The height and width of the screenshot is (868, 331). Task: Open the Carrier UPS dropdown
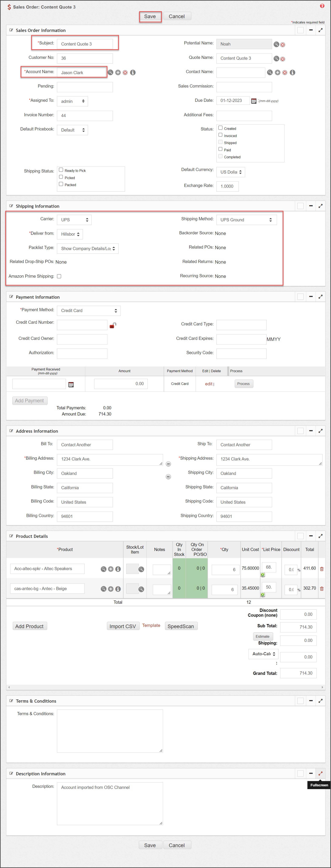74,220
